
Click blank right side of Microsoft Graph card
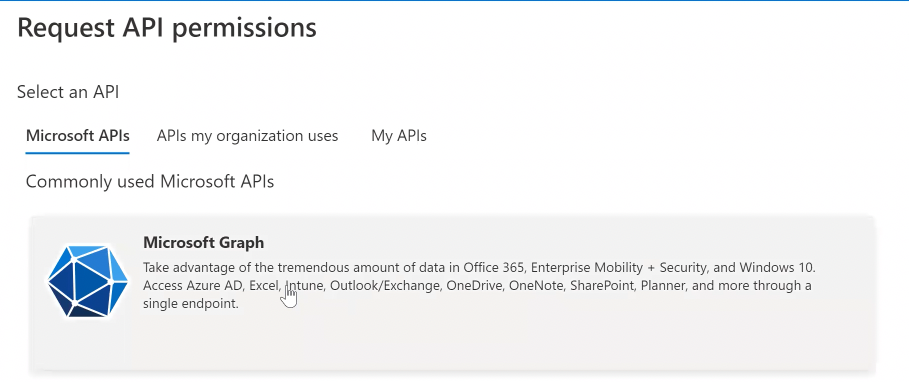click(846, 336)
